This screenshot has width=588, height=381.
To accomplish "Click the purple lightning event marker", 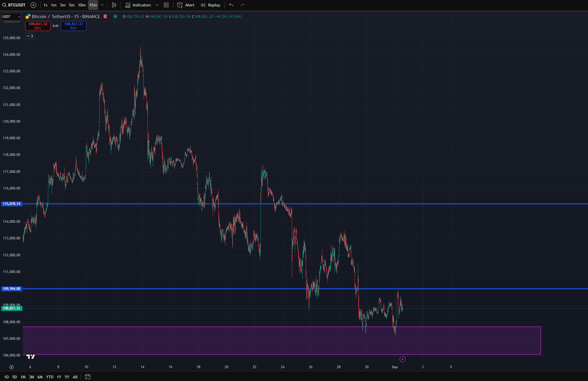I will tap(403, 359).
